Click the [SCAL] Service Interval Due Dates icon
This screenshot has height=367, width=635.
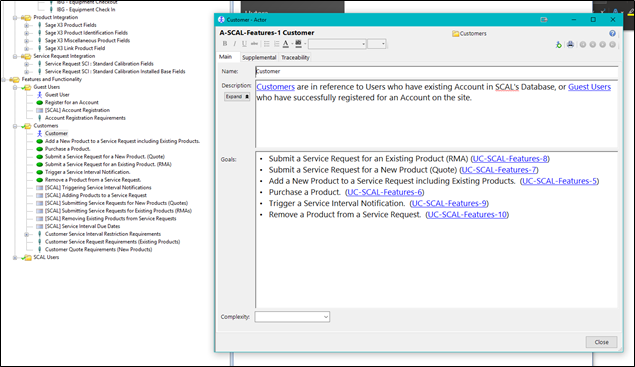pos(39,226)
